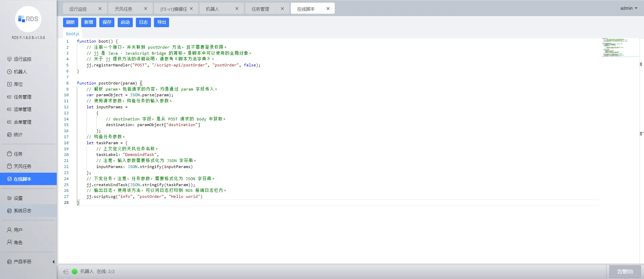Open the 告警(0) alarm panel
Viewport: 644px width, 279px height.
[x=625, y=272]
